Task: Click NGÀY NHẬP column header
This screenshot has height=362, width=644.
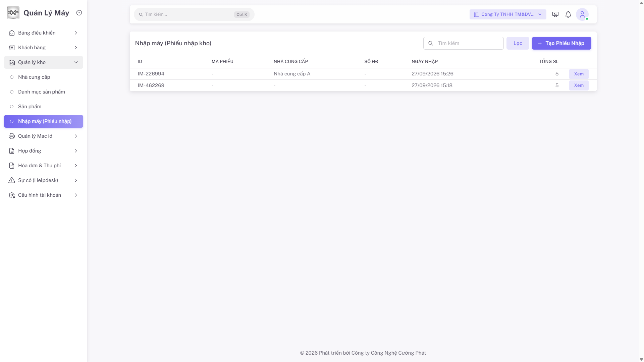Action: (x=425, y=62)
